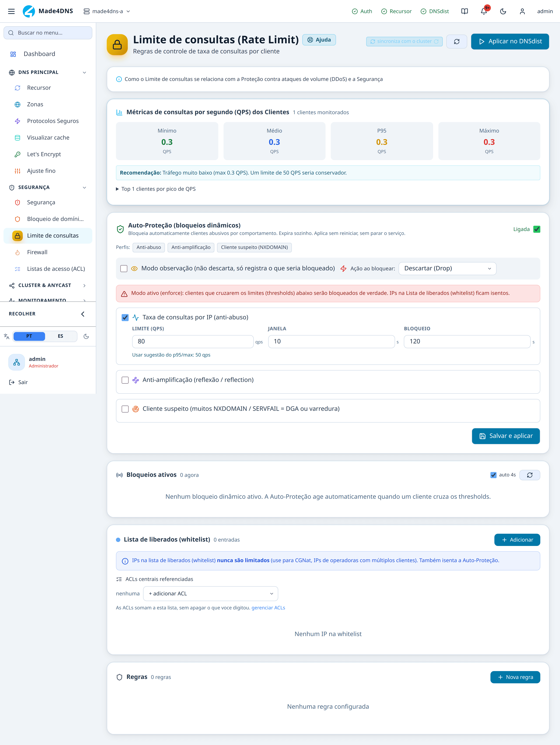Click the ACLs centrais list icon
Image resolution: width=560 pixels, height=745 pixels.
coord(119,579)
